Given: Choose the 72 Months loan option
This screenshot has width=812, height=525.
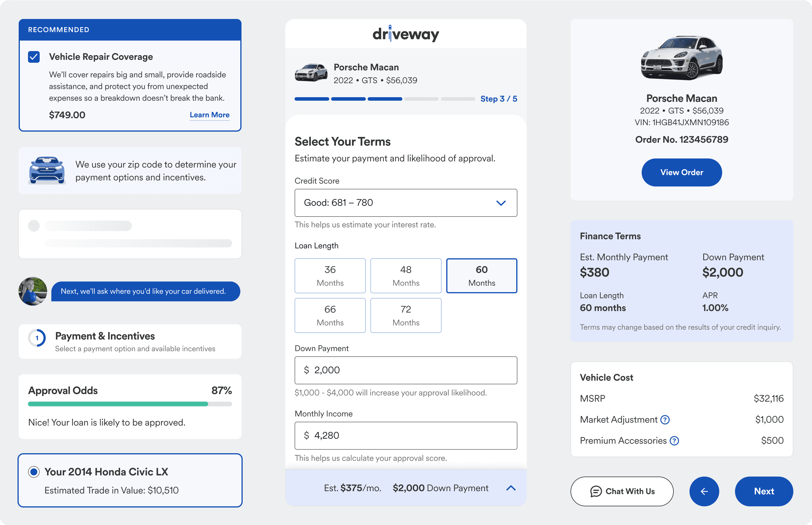Looking at the screenshot, I should 405,315.
